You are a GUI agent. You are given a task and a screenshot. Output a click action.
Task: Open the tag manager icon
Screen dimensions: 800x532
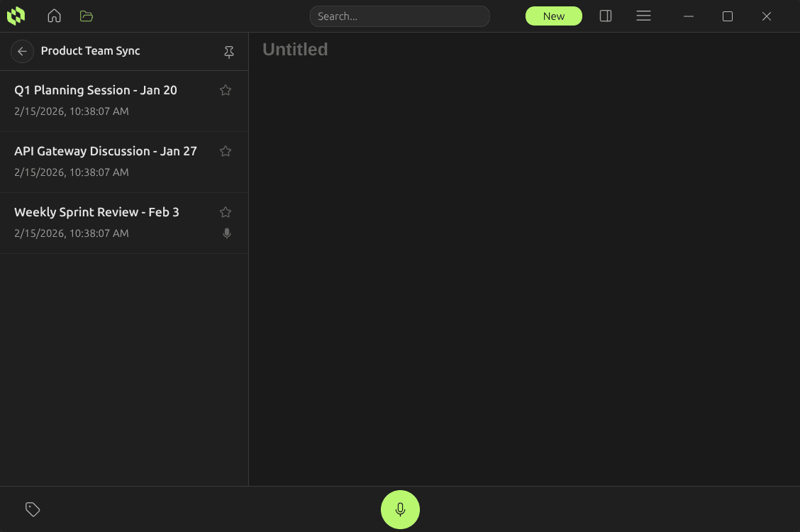pyautogui.click(x=33, y=509)
